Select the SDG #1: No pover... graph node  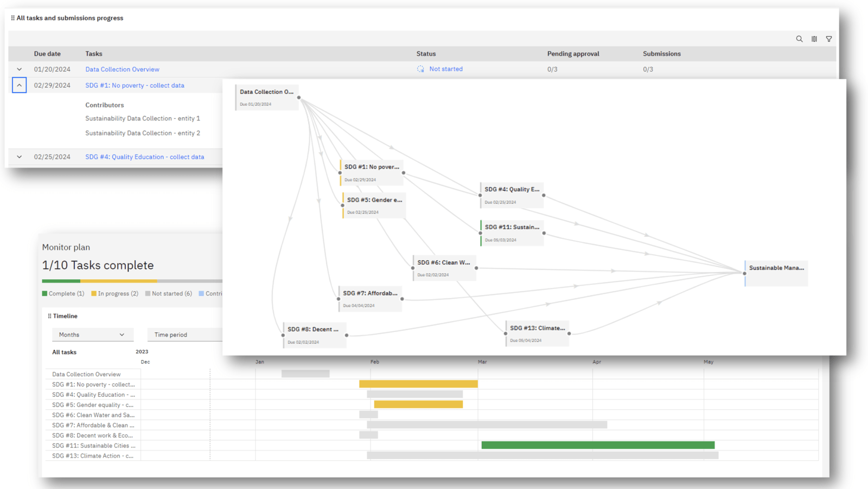click(x=372, y=173)
